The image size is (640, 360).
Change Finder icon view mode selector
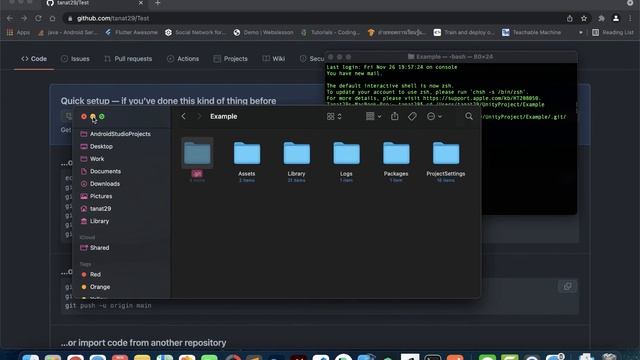pos(333,116)
